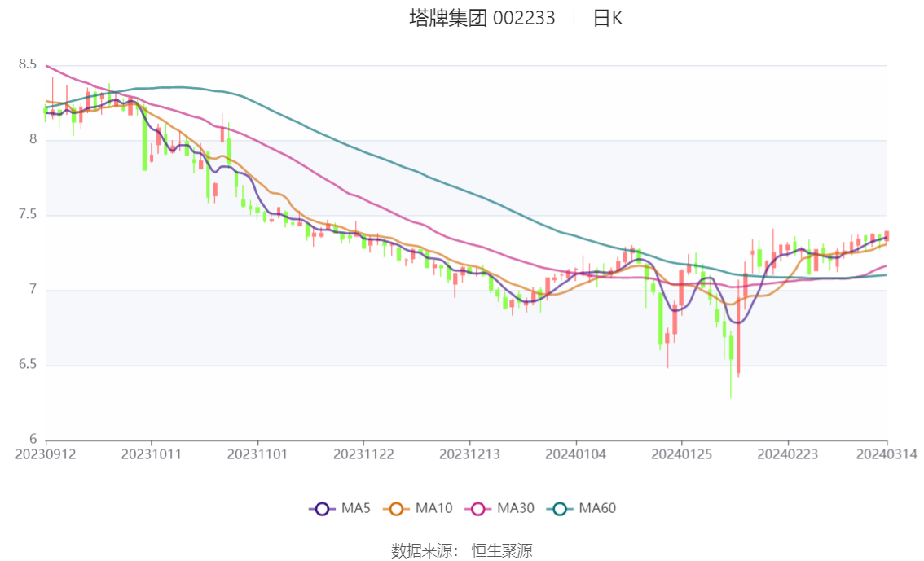The width and height of the screenshot is (924, 561).
Task: Hide the MA10 series via its label
Action: (x=433, y=508)
